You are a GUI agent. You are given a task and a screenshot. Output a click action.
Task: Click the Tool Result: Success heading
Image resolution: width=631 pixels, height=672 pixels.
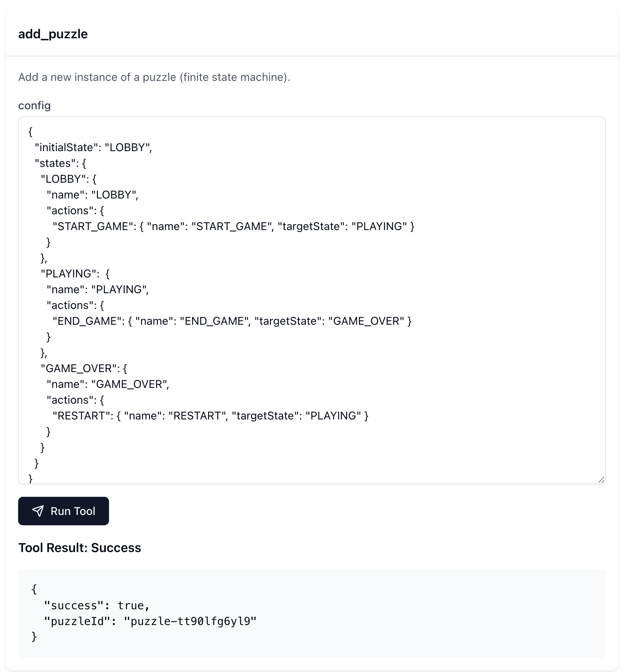coord(80,548)
